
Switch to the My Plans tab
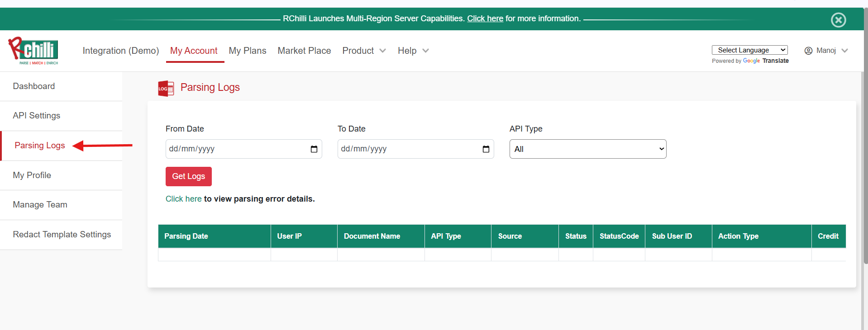[x=248, y=51]
